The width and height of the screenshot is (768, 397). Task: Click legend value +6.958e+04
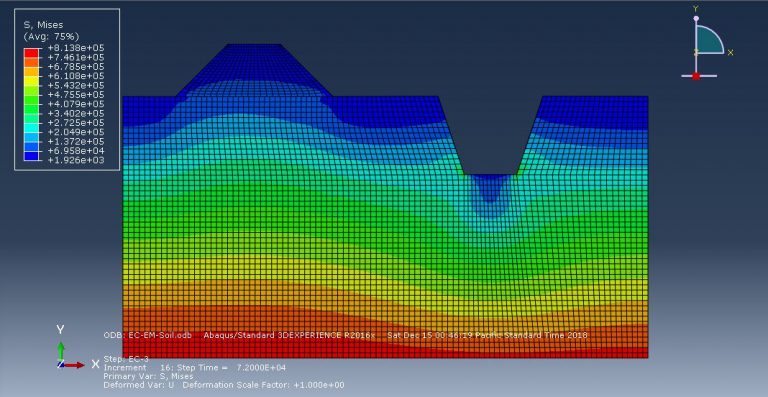[x=75, y=151]
